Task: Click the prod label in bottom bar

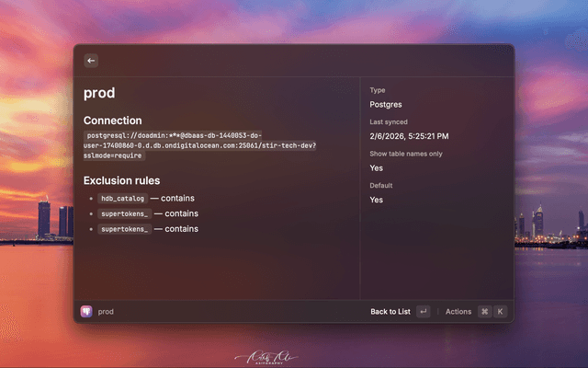Action: tap(107, 312)
